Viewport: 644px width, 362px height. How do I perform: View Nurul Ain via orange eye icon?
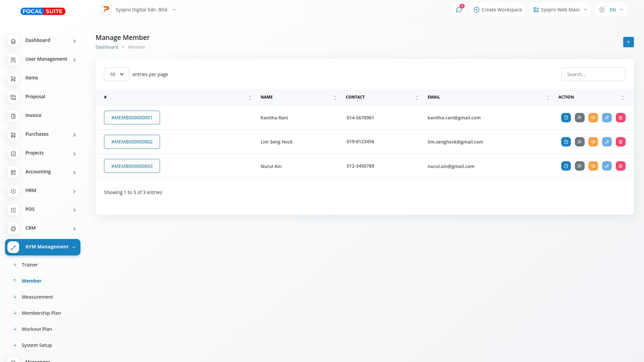593,166
